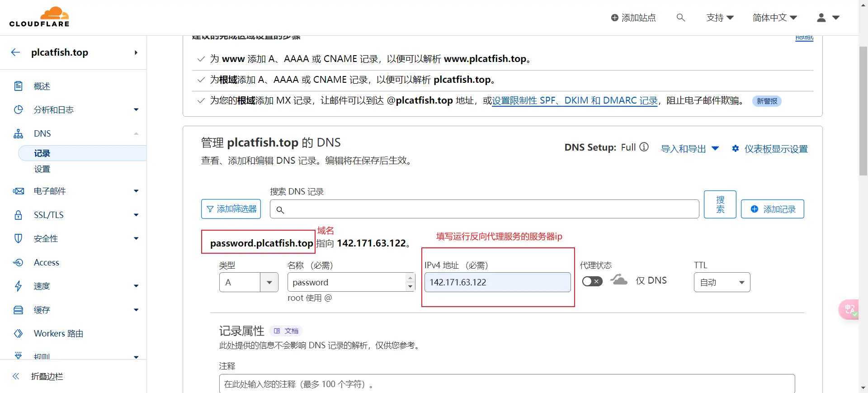Click the DNS Setup info circle icon
The image size is (868, 393).
(x=644, y=147)
